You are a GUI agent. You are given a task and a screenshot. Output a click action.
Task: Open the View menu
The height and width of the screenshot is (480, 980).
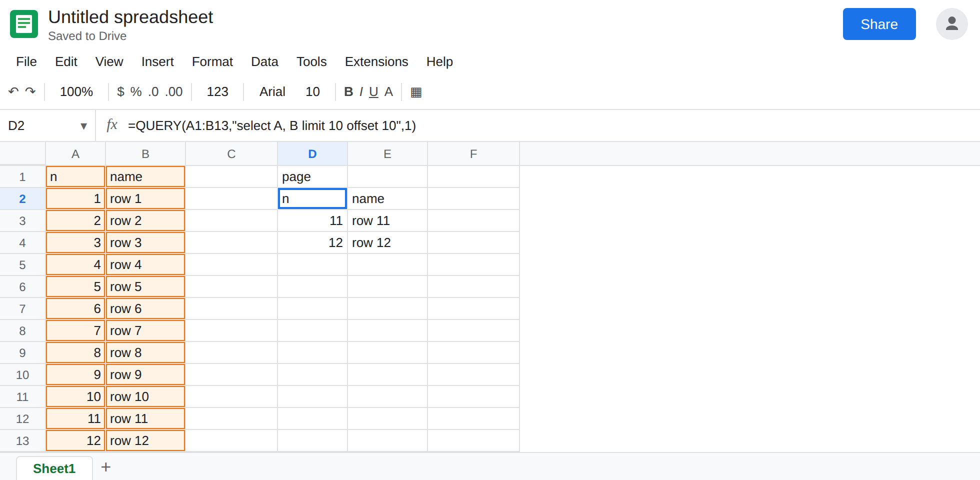point(109,61)
